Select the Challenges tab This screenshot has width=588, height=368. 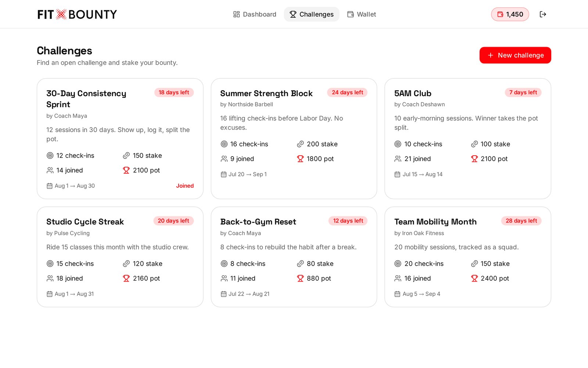[312, 14]
